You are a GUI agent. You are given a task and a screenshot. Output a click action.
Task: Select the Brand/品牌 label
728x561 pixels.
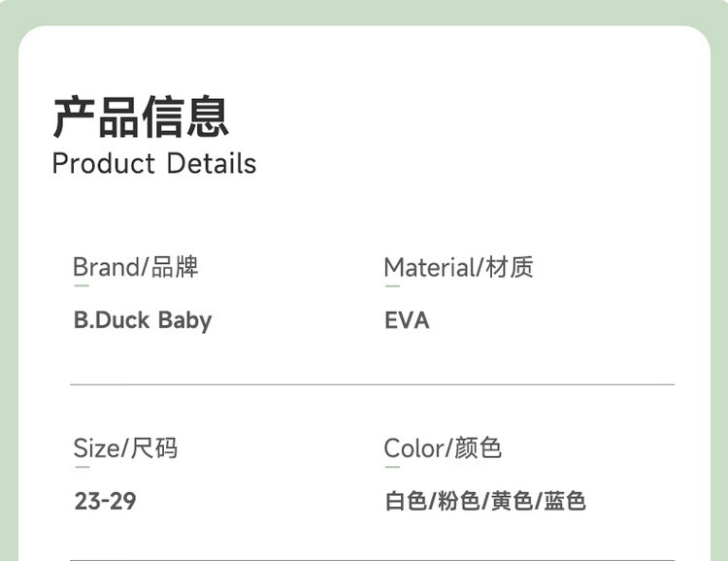(x=136, y=267)
